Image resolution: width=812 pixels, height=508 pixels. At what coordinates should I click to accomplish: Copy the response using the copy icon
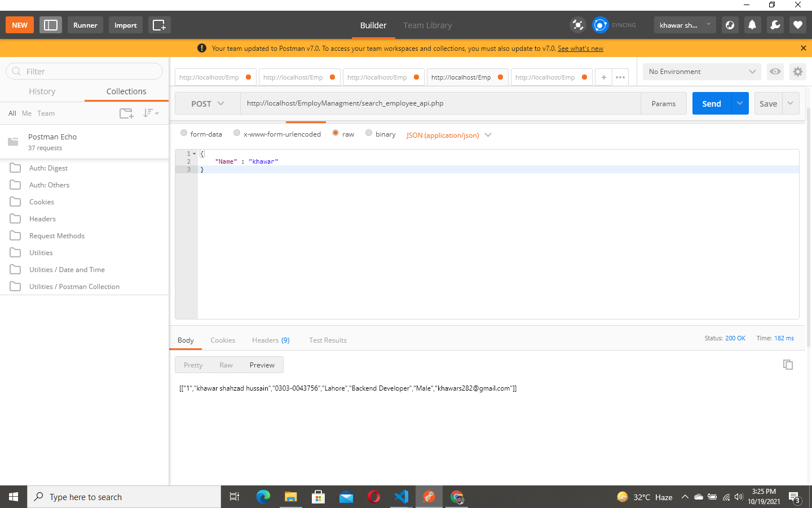tap(788, 365)
